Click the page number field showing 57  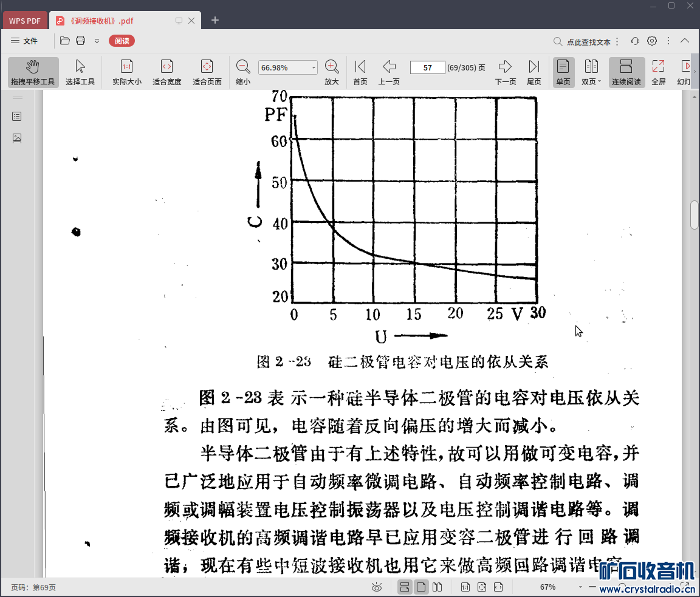click(427, 68)
